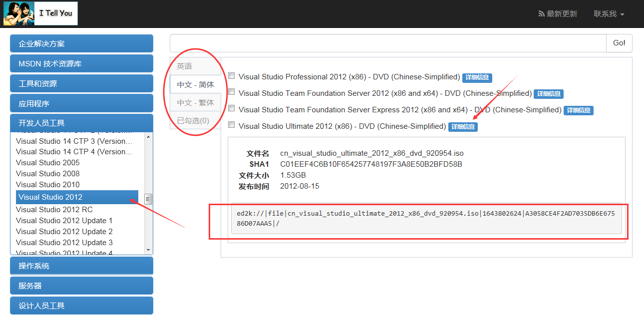Check Visual Studio Professional 2012 (x86) checkbox
644x318 pixels.
(232, 76)
